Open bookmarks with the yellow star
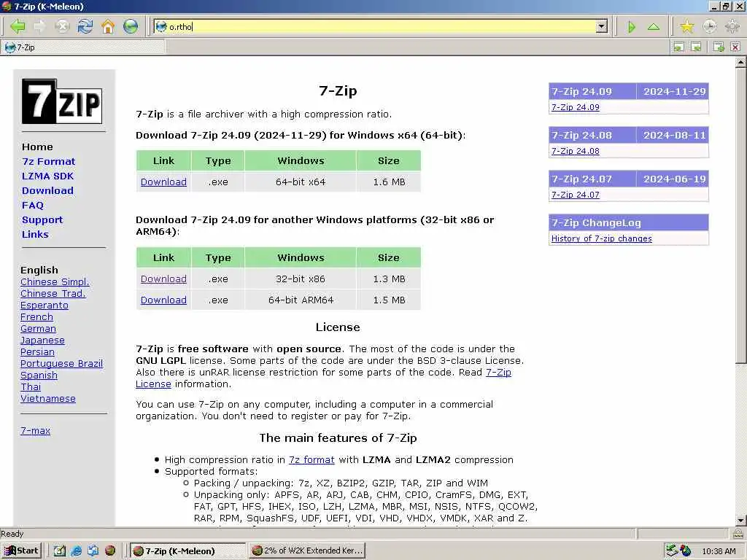 [x=687, y=27]
